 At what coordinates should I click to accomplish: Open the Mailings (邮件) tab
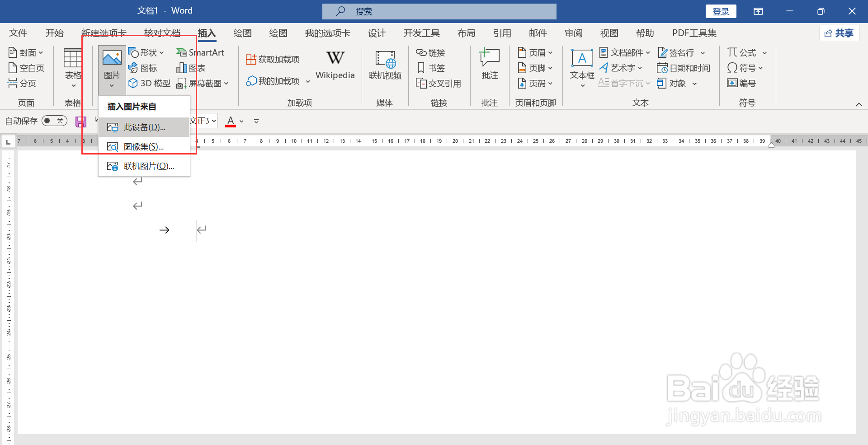(x=538, y=33)
